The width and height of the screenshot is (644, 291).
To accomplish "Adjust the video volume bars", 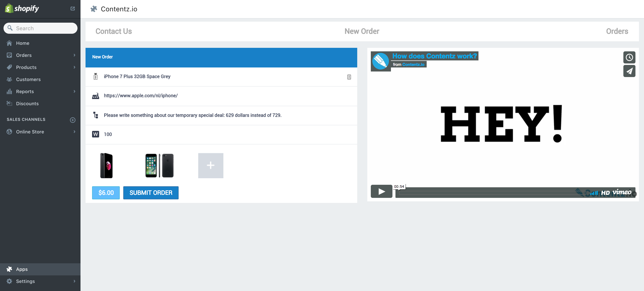I will click(x=594, y=193).
